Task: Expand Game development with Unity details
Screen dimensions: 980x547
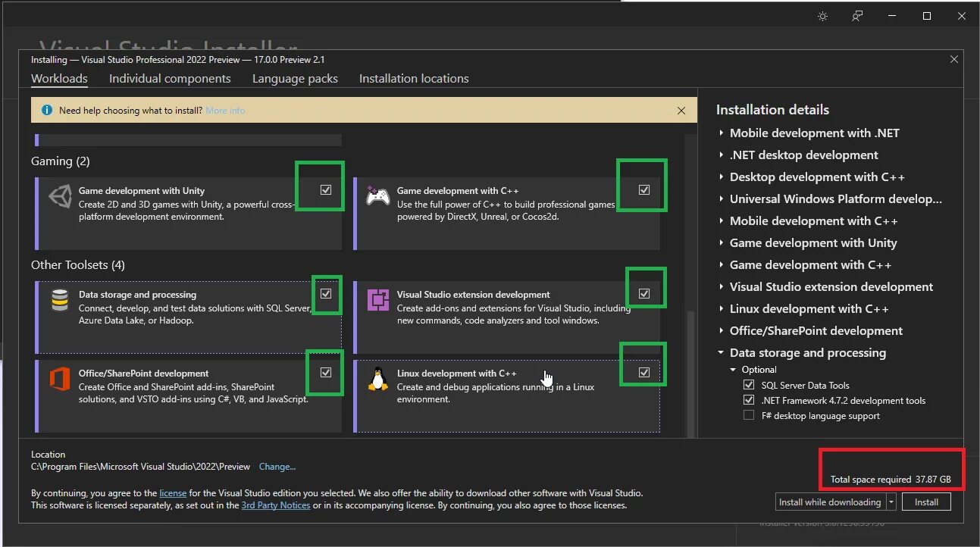Action: (x=721, y=243)
